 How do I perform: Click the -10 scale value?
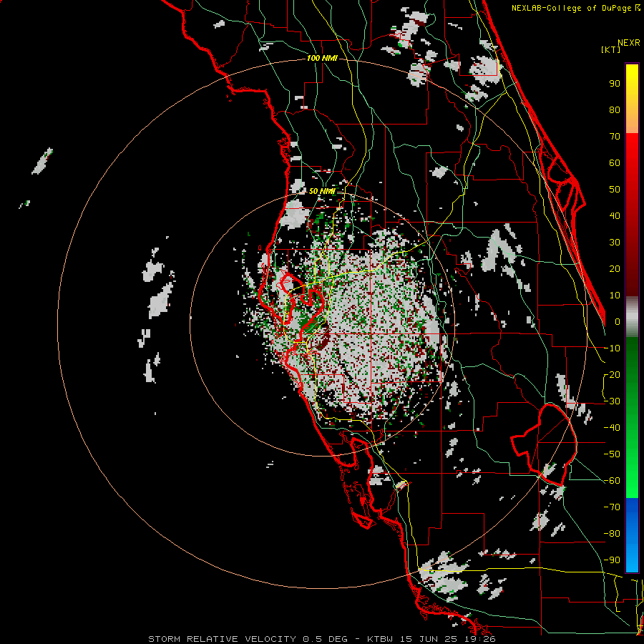pos(612,348)
